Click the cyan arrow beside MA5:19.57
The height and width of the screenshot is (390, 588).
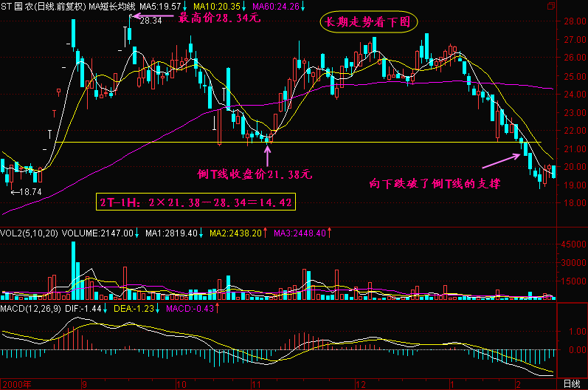[185, 7]
